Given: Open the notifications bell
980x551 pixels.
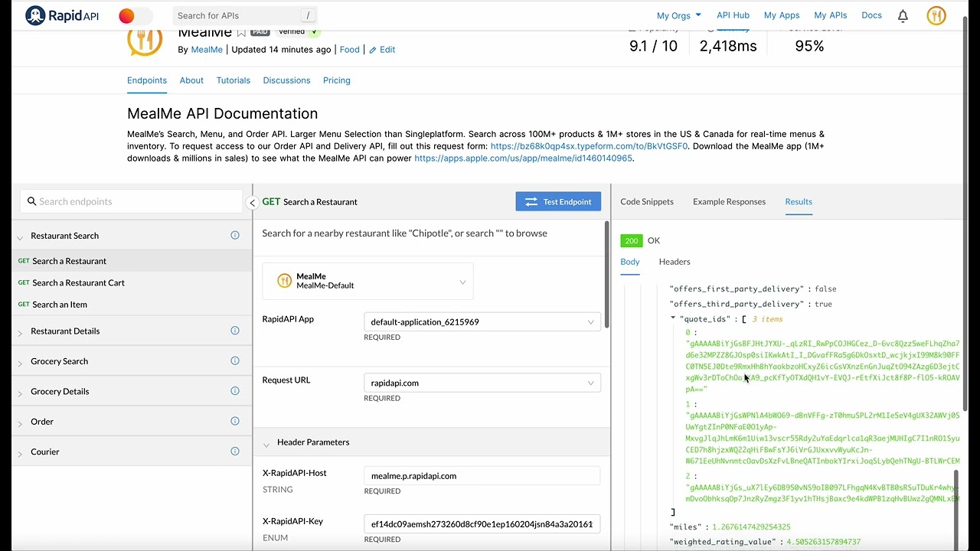Looking at the screenshot, I should [x=903, y=15].
